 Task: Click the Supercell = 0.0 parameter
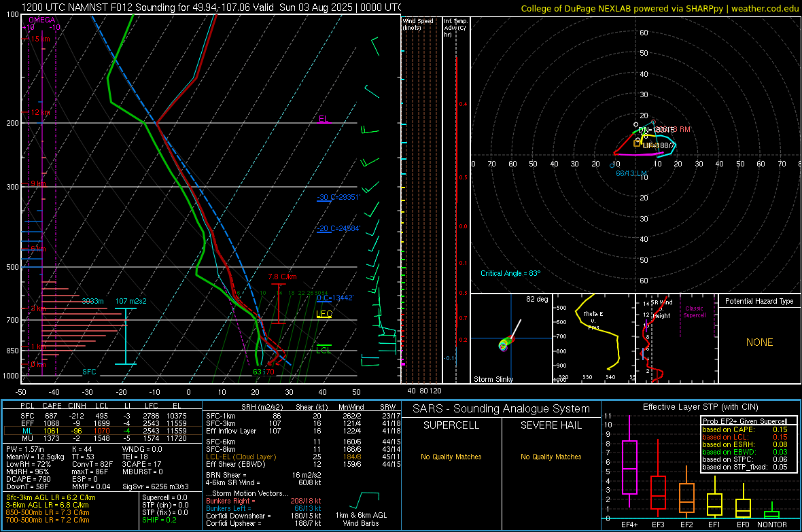point(164,497)
